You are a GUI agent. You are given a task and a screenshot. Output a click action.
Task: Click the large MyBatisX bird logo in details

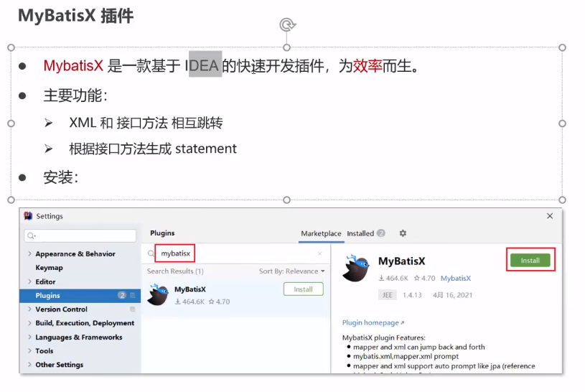[x=356, y=268]
